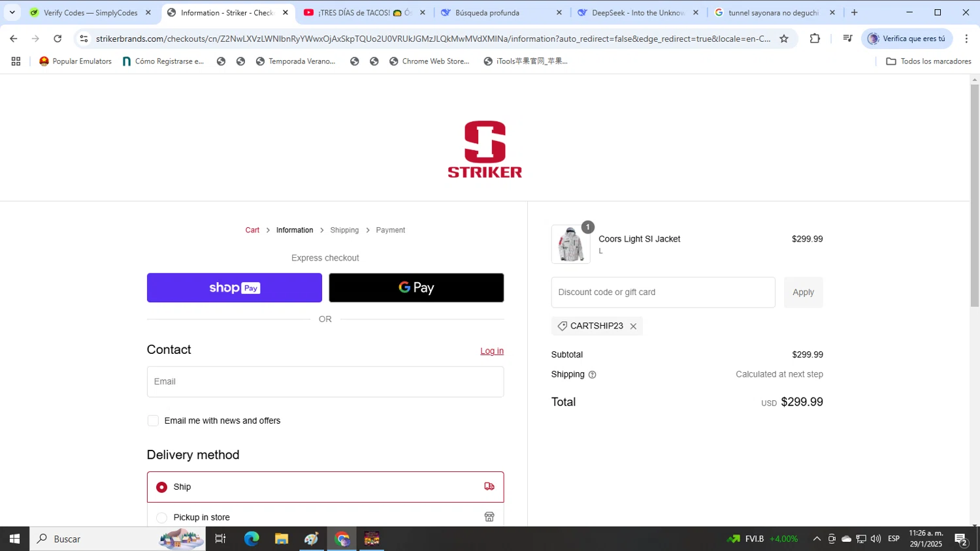
Task: Click the Striker logo
Action: [485, 150]
